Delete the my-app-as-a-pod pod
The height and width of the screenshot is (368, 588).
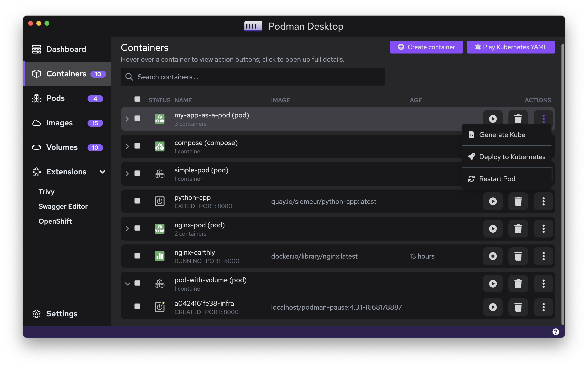pyautogui.click(x=518, y=119)
